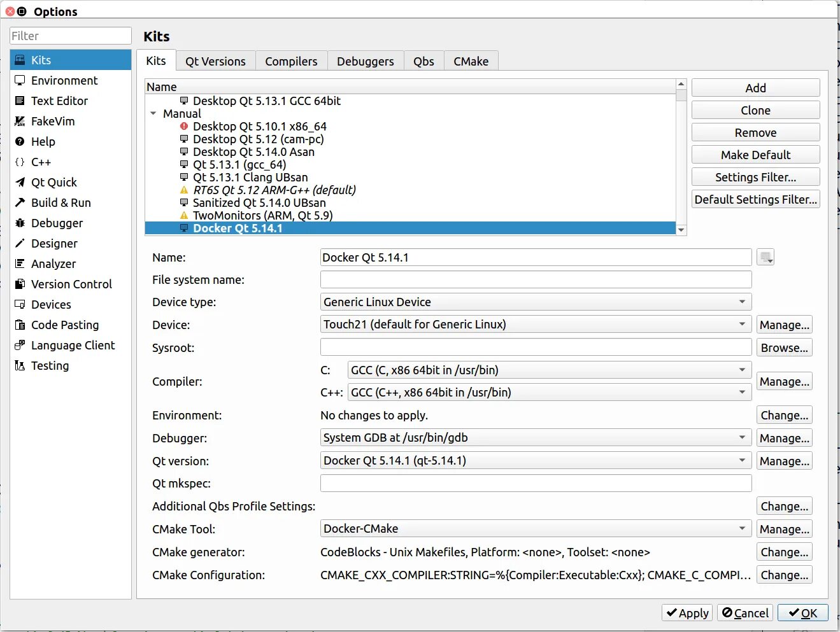Switch to the Kits tab
This screenshot has width=840, height=632.
click(156, 60)
